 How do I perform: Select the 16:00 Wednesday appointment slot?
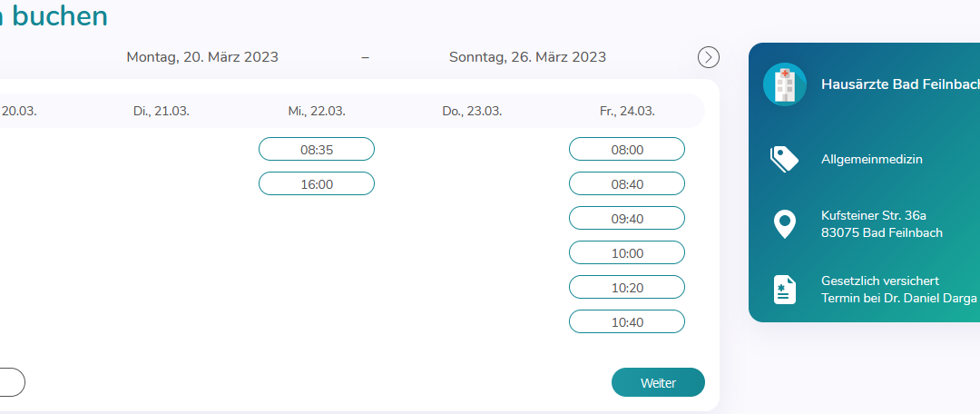317,184
